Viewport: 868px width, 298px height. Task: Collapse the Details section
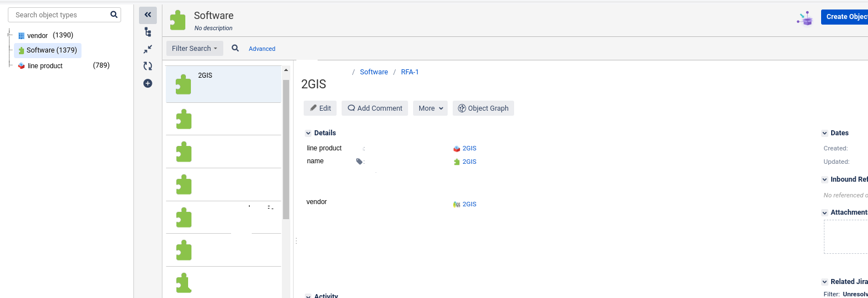tap(308, 133)
